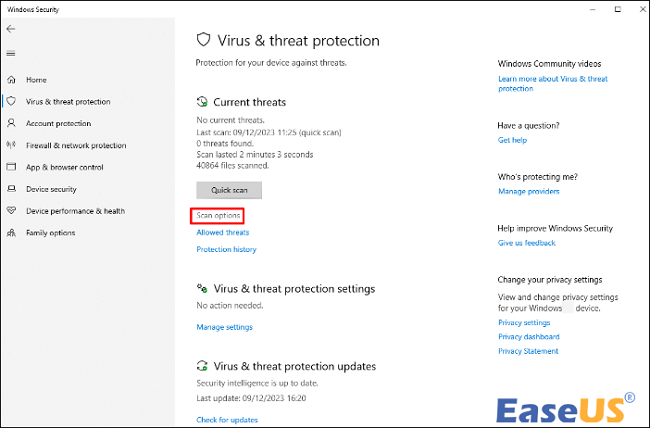Click the Family options icon
This screenshot has width=650, height=428.
tap(12, 233)
